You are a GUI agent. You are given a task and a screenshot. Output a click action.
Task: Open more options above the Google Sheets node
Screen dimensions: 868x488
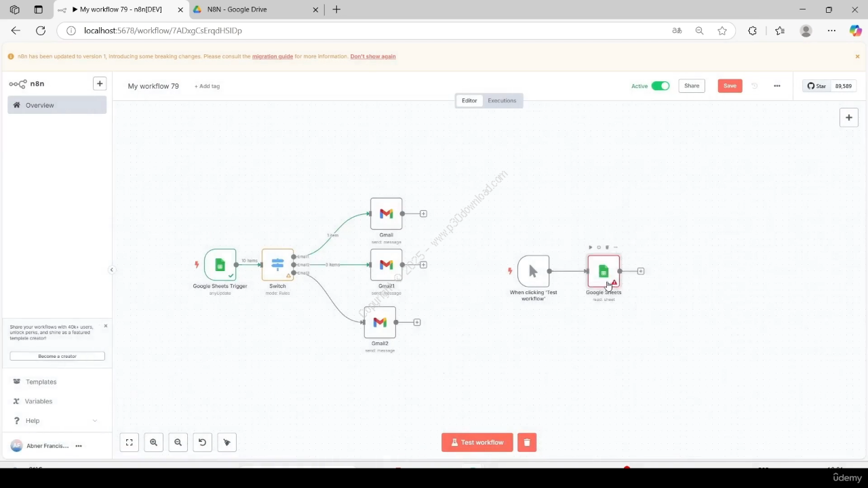point(616,247)
